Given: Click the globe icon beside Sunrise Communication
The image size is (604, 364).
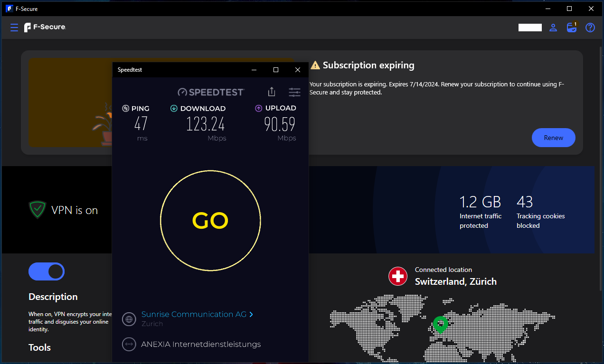Looking at the screenshot, I should pyautogui.click(x=129, y=319).
